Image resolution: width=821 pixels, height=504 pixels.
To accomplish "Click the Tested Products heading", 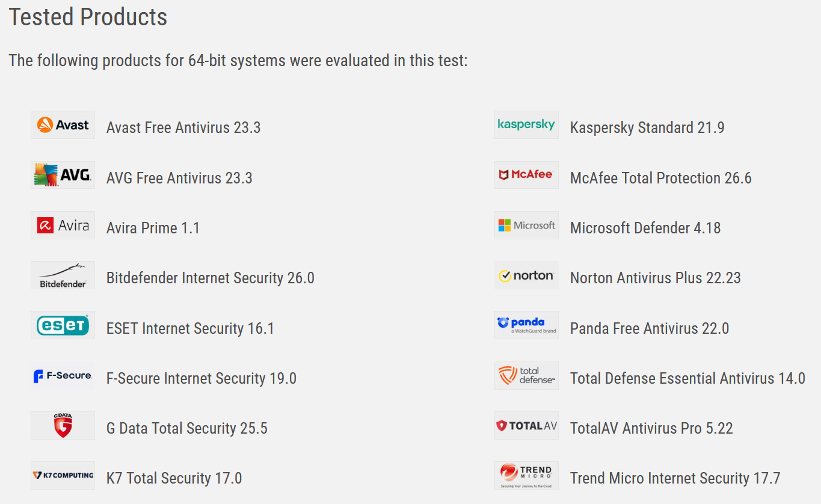I will 88,17.
